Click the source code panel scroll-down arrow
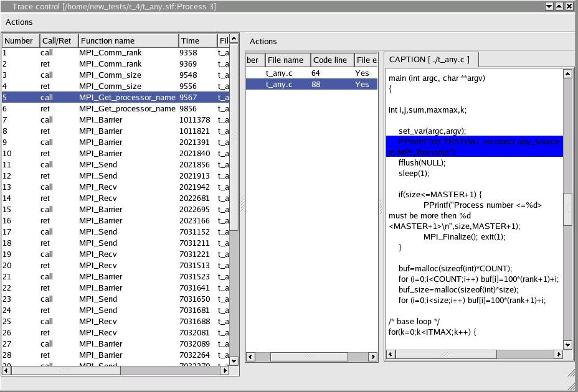 (567, 345)
